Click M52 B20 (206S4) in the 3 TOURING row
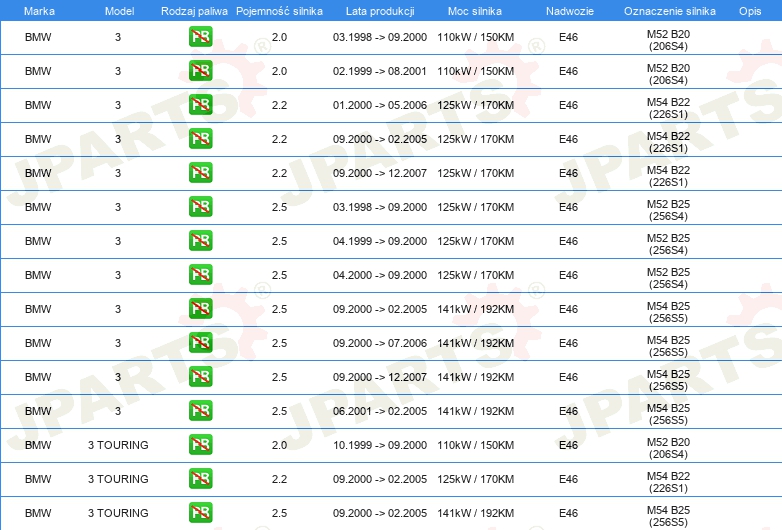This screenshot has height=530, width=782. point(668,448)
